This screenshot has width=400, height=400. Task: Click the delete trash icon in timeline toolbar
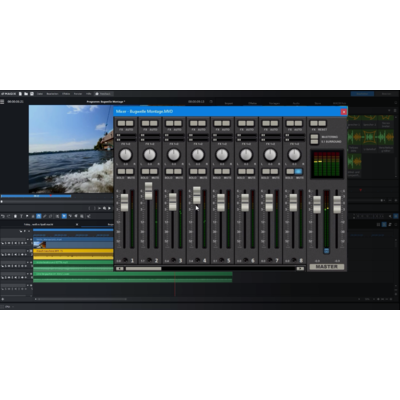pyautogui.click(x=15, y=216)
